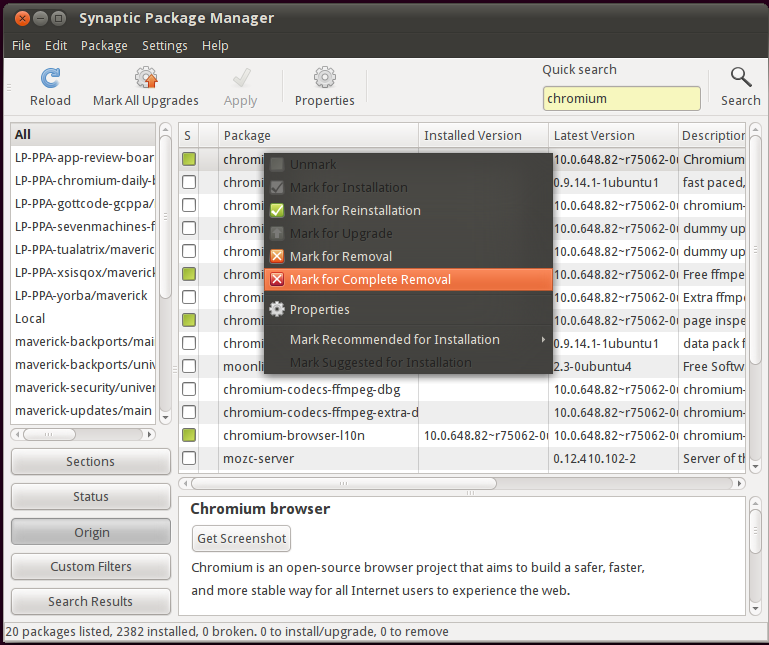Screen dimensions: 769x645
Task: Click the Status filter button
Action: (x=91, y=497)
